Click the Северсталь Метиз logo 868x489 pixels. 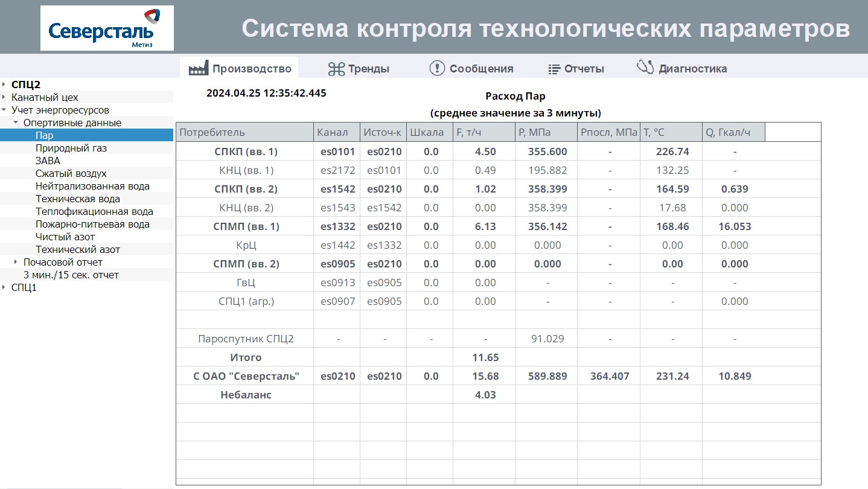pos(107,28)
